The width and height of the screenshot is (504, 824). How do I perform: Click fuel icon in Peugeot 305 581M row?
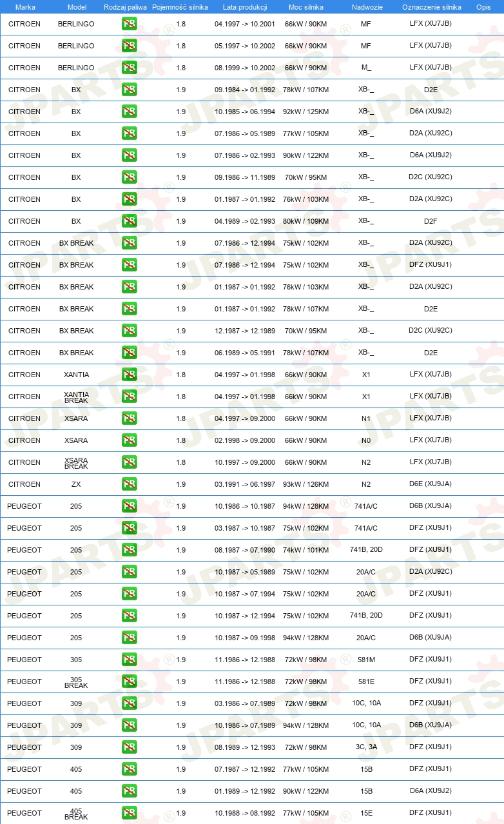(x=129, y=660)
